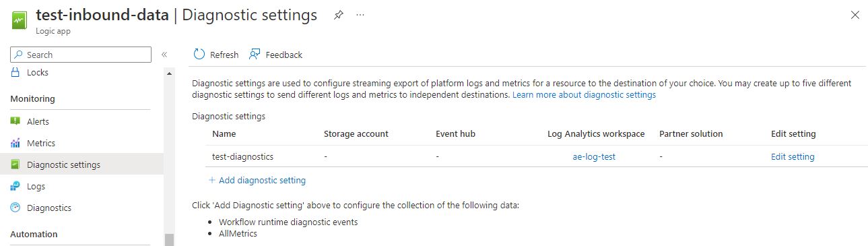Click the sidebar scrollbar thumb
The height and width of the screenshot is (246, 868).
[x=170, y=239]
